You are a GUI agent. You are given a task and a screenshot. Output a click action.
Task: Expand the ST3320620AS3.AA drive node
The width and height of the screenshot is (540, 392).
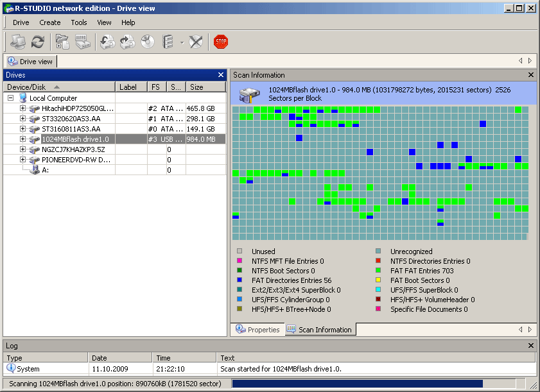pos(22,119)
